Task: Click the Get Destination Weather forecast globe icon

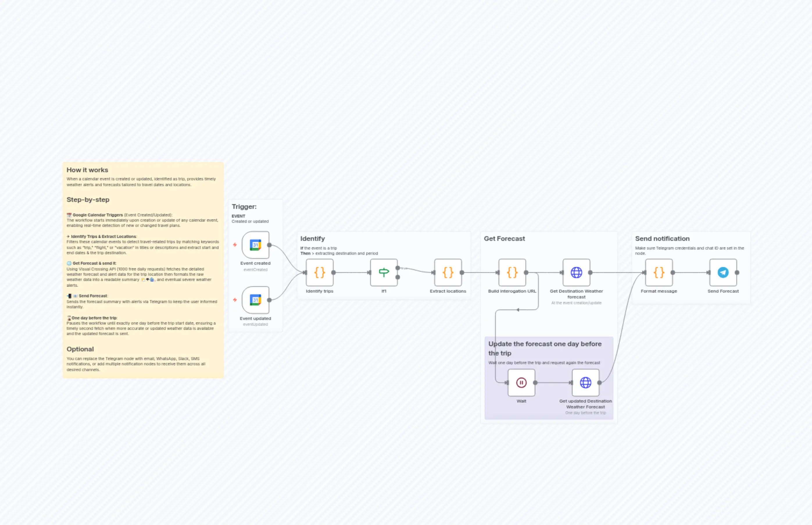Action: click(576, 272)
